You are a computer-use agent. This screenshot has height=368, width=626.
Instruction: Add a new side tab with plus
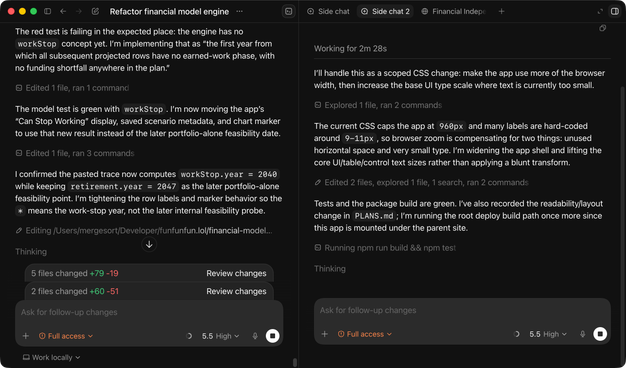pos(501,12)
